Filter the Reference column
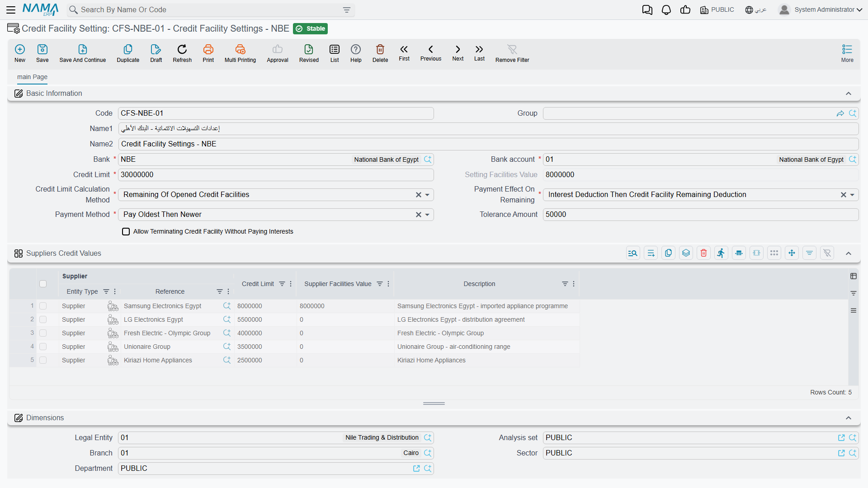 (220, 291)
